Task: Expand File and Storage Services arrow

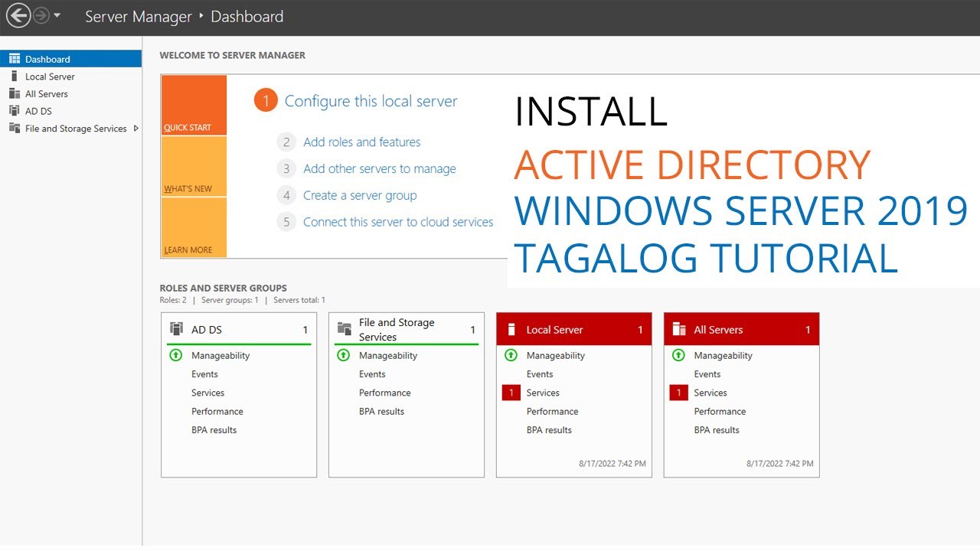Action: (x=136, y=129)
